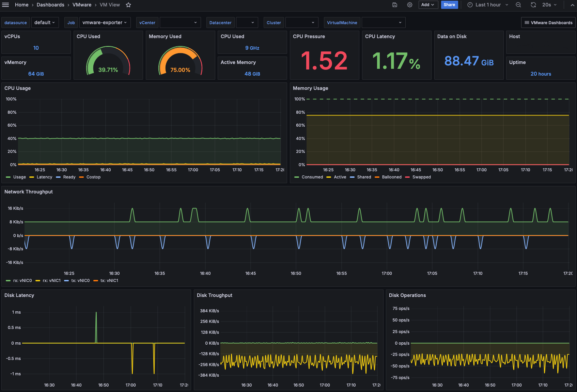
Task: Go to Dashboards in the breadcrumb
Action: [50, 5]
